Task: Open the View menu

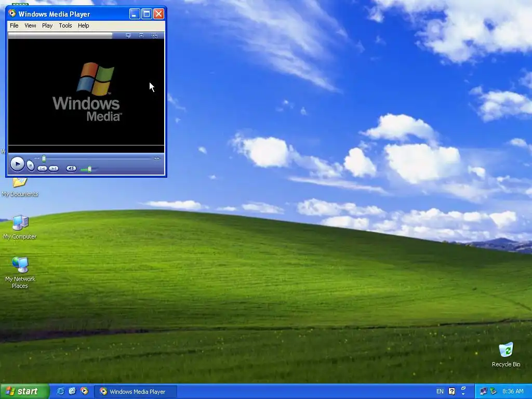Action: [30, 25]
